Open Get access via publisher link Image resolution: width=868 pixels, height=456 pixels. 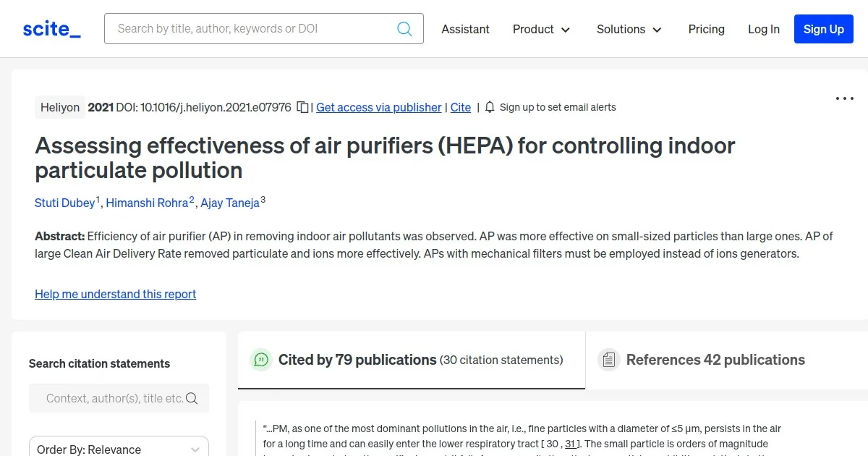point(378,107)
